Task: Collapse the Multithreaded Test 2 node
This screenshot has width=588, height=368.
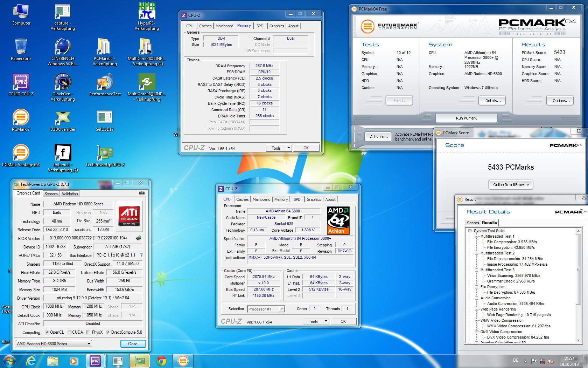Action: 477,253
